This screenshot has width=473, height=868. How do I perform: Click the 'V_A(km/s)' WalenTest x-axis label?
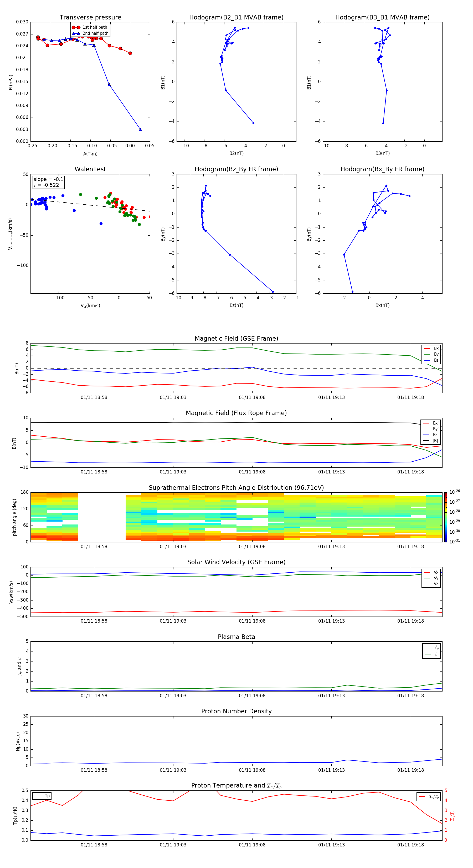coord(90,306)
